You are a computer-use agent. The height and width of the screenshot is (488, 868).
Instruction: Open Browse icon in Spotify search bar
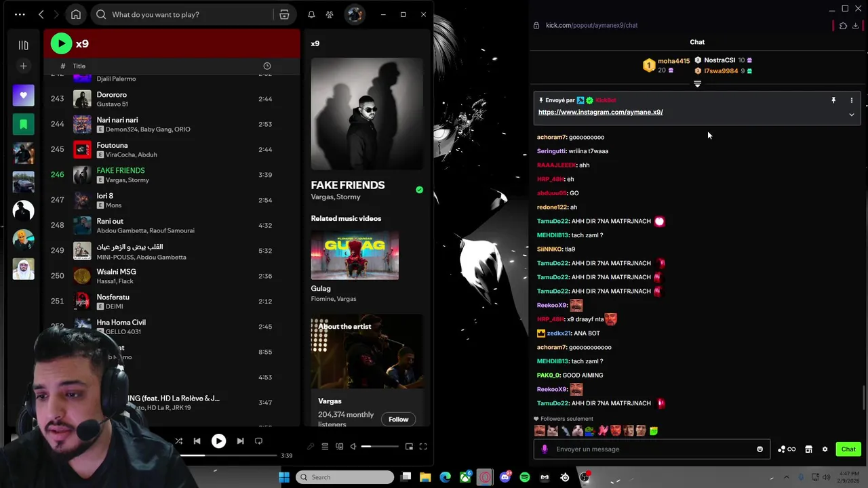click(x=284, y=14)
